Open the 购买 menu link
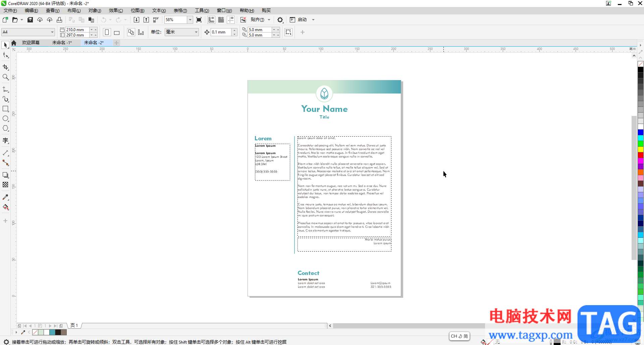 point(266,11)
